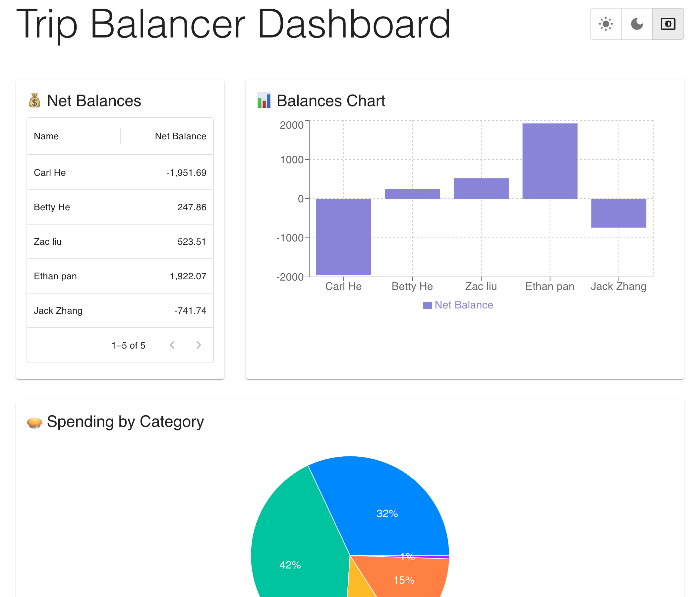Sort table by Name column header
This screenshot has width=700, height=597.
[x=46, y=136]
